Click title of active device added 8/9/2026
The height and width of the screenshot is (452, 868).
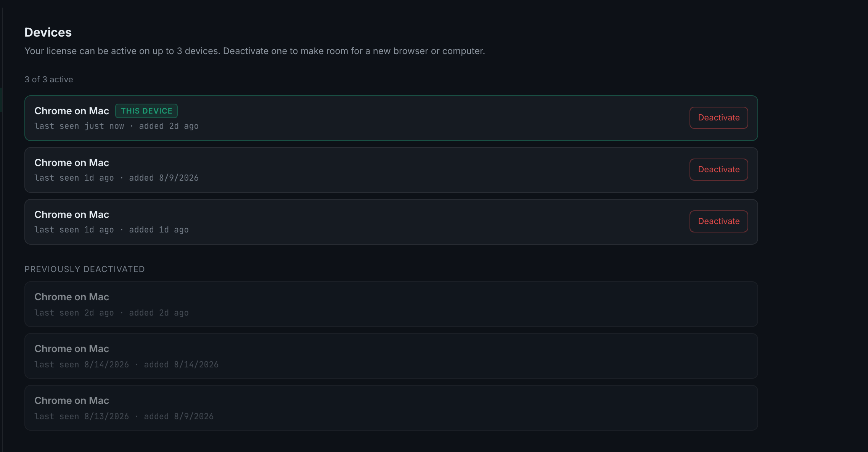pyautogui.click(x=72, y=163)
